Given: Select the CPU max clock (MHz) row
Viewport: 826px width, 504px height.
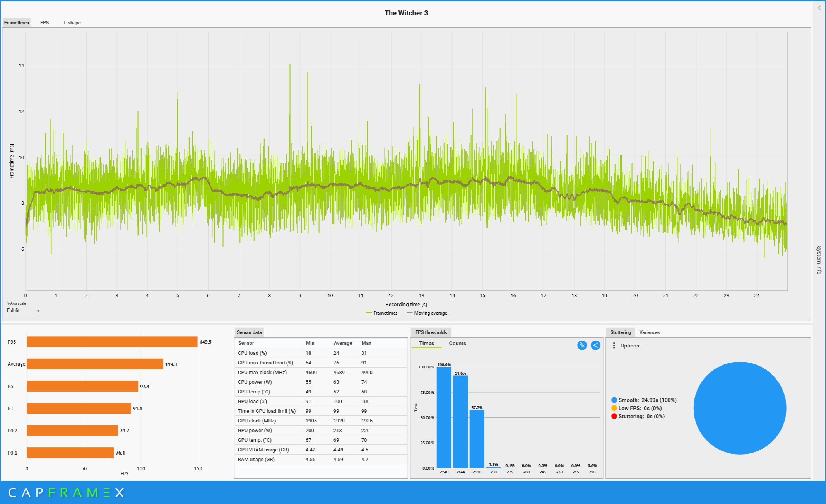Looking at the screenshot, I should tap(321, 373).
